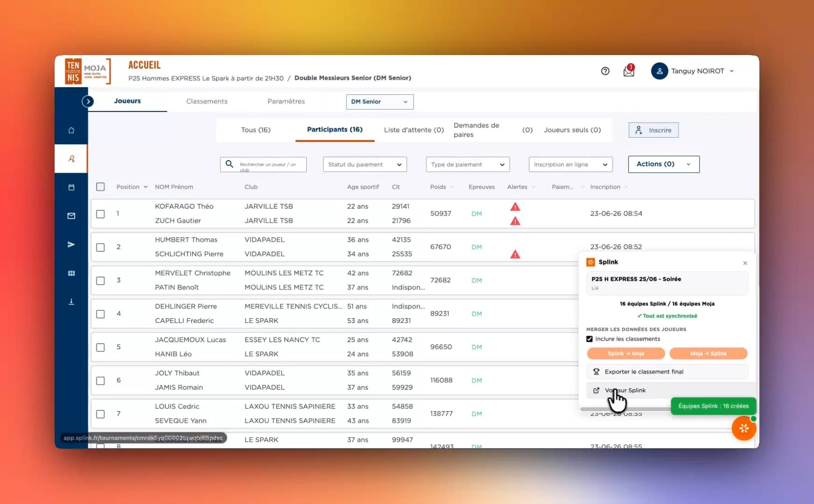Image resolution: width=814 pixels, height=504 pixels.
Task: Open the Statut du paiement filter
Action: [x=365, y=164]
